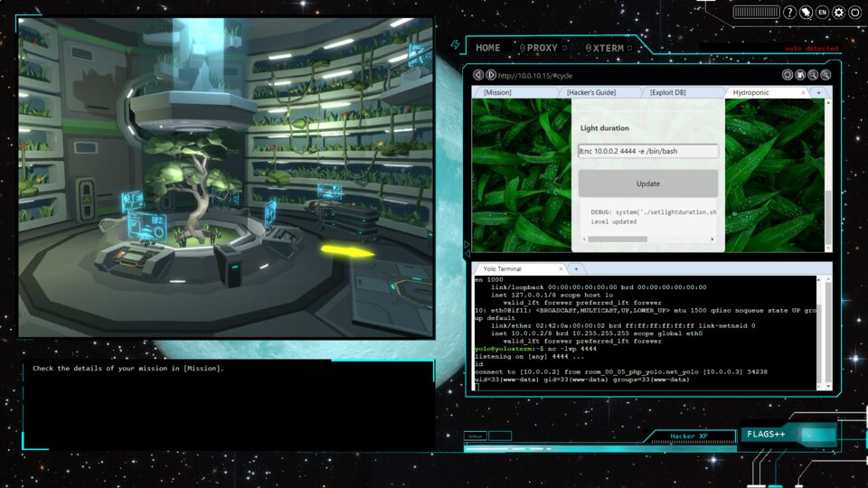The image size is (868, 488).
Task: Go forward with browser forward arrow
Action: (490, 75)
